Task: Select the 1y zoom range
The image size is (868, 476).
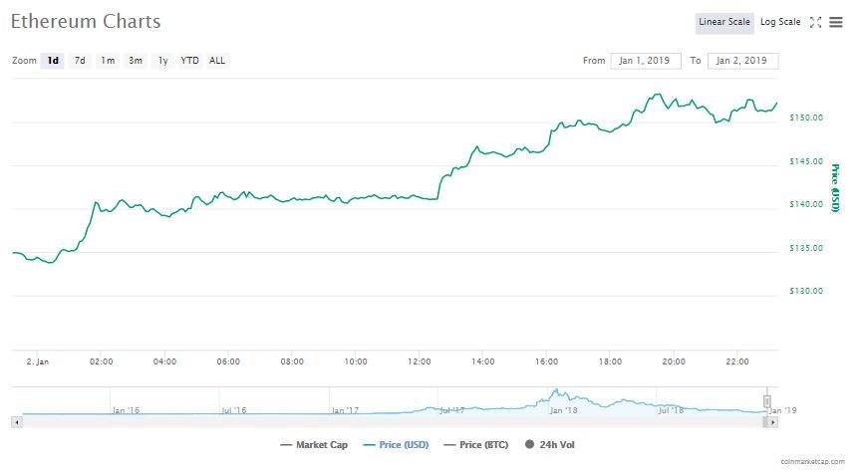Action: coord(162,61)
